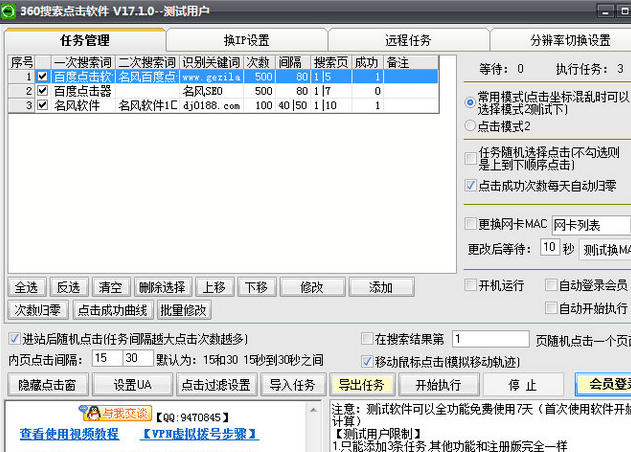Viewport: 631px width, 452px height.
Task: Open 点击成功曲线 chart button
Action: click(x=112, y=310)
